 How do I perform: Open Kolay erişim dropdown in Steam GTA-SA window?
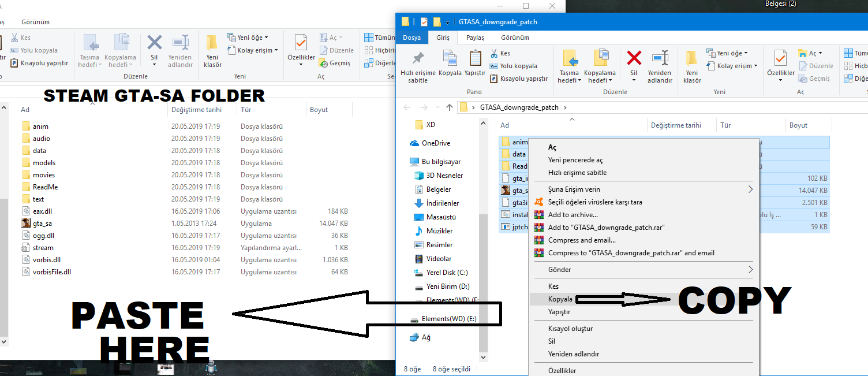pyautogui.click(x=253, y=50)
